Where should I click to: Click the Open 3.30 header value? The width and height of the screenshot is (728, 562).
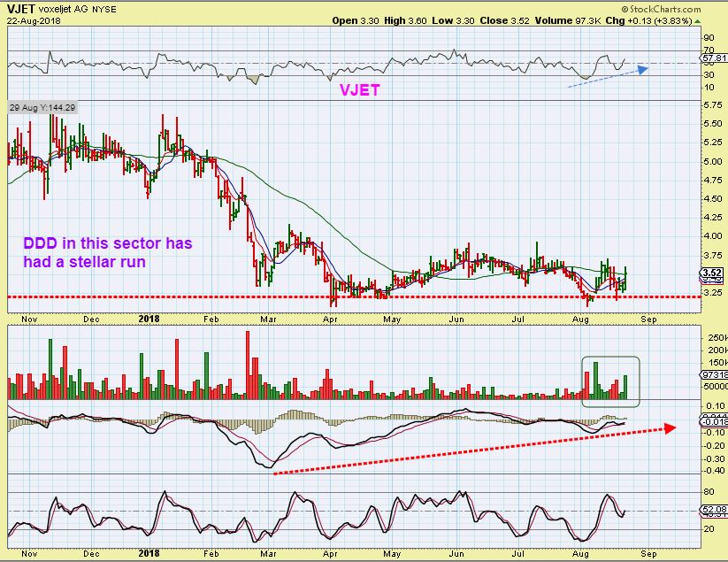pyautogui.click(x=356, y=21)
